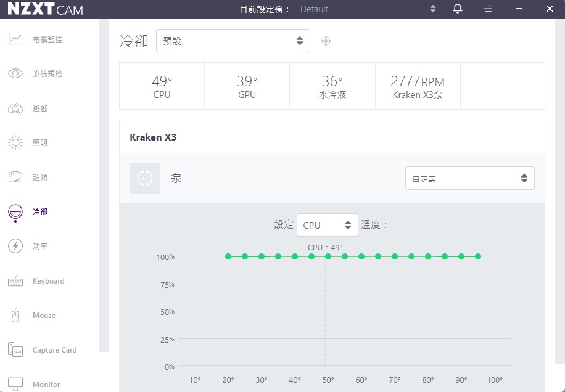Click the 25% axis label
565x392 pixels.
click(168, 340)
